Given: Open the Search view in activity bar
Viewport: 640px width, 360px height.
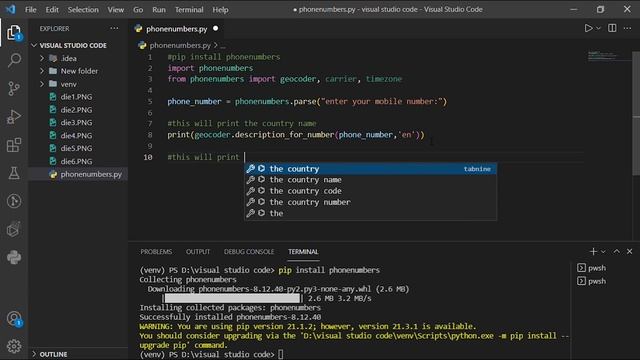Looking at the screenshot, I should [14, 60].
